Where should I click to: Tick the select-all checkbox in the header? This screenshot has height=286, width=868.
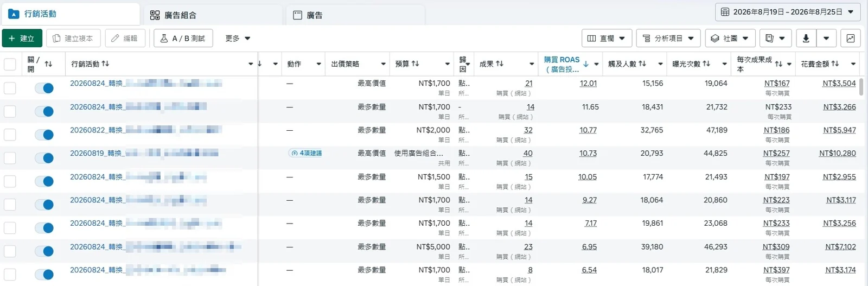click(x=10, y=64)
